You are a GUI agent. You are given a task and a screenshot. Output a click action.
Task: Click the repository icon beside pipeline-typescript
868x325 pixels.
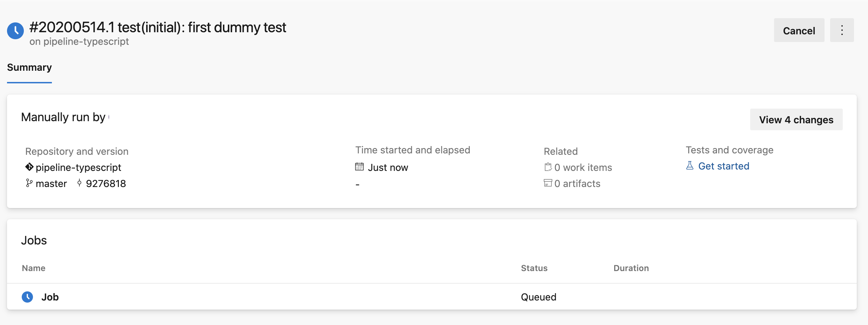point(29,167)
